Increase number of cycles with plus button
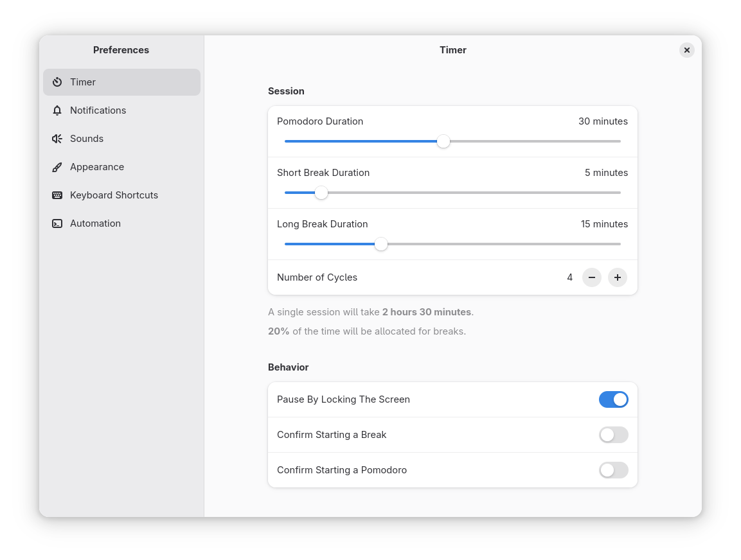This screenshot has height=560, width=741. (x=617, y=277)
